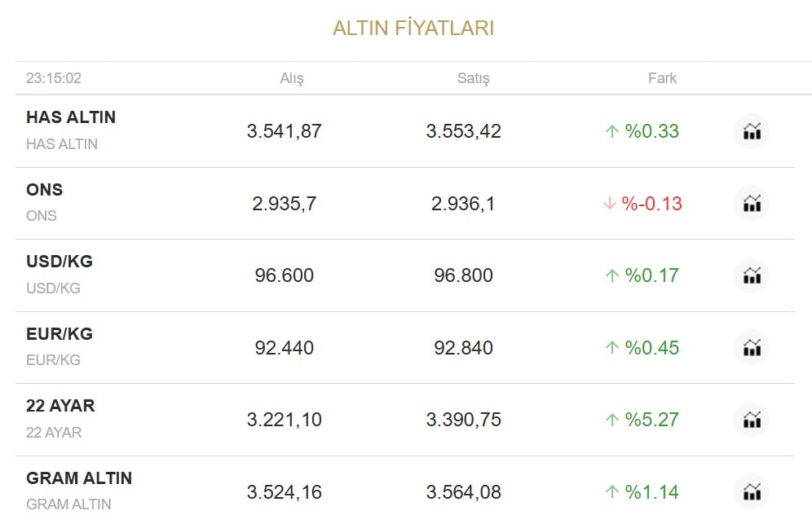Click the 23:15:02 timestamp
Viewport: 812px width, 524px height.
tap(54, 78)
